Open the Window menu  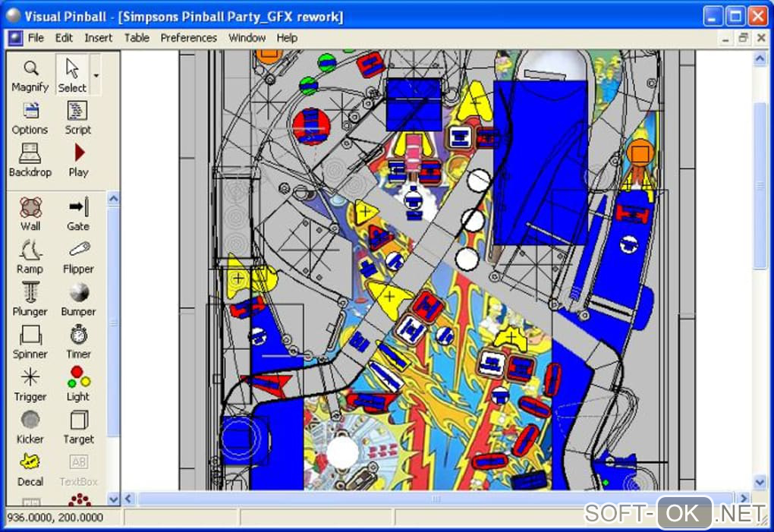coord(247,38)
